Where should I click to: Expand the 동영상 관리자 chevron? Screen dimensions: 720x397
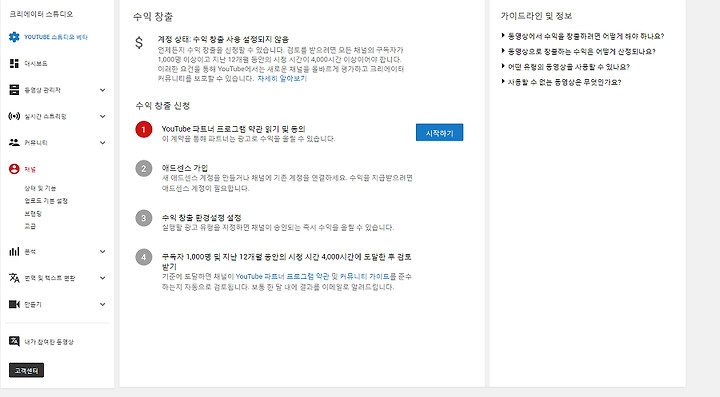(102, 90)
